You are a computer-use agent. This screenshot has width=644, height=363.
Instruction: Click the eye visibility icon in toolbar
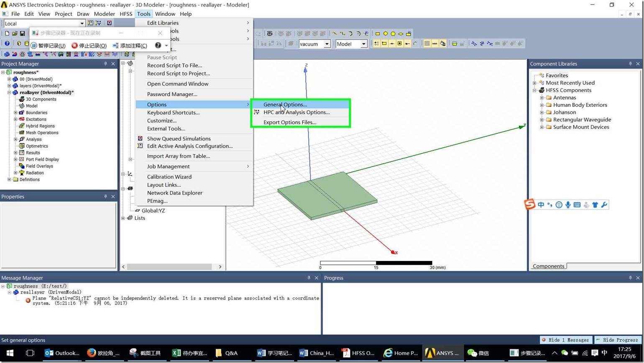click(x=270, y=33)
